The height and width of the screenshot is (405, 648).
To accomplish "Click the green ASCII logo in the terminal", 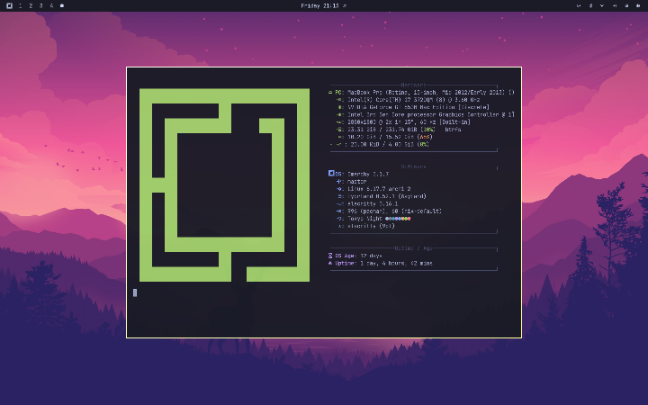I will click(224, 185).
